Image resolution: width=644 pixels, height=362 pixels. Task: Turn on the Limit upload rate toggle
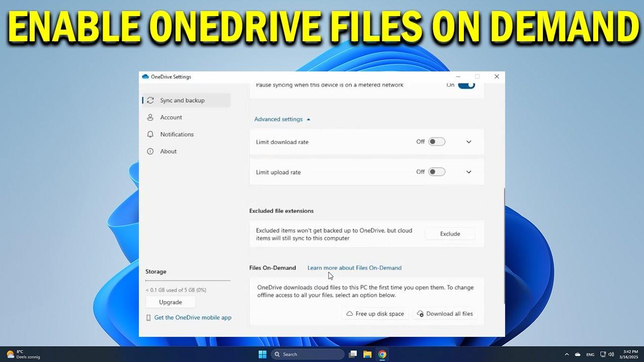[x=436, y=172]
